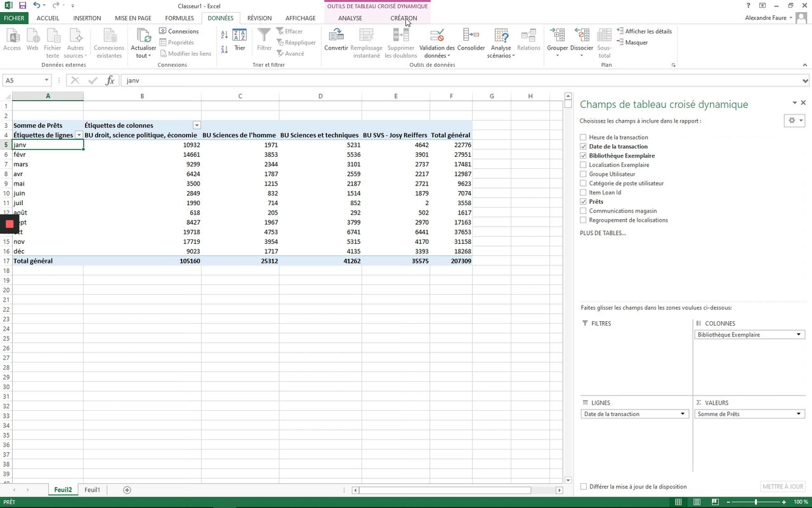
Task: Open Validation des données tool
Action: 437,43
